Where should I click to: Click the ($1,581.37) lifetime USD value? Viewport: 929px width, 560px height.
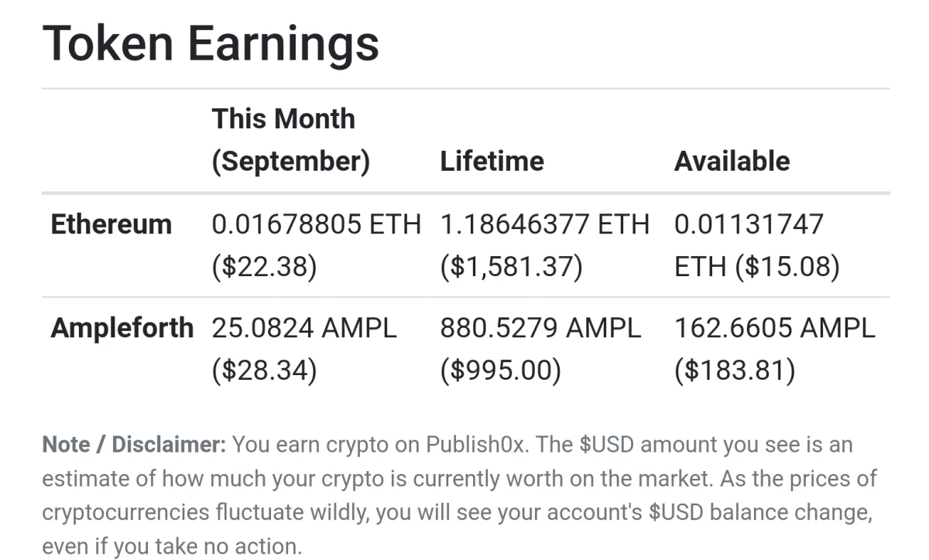pos(511,267)
